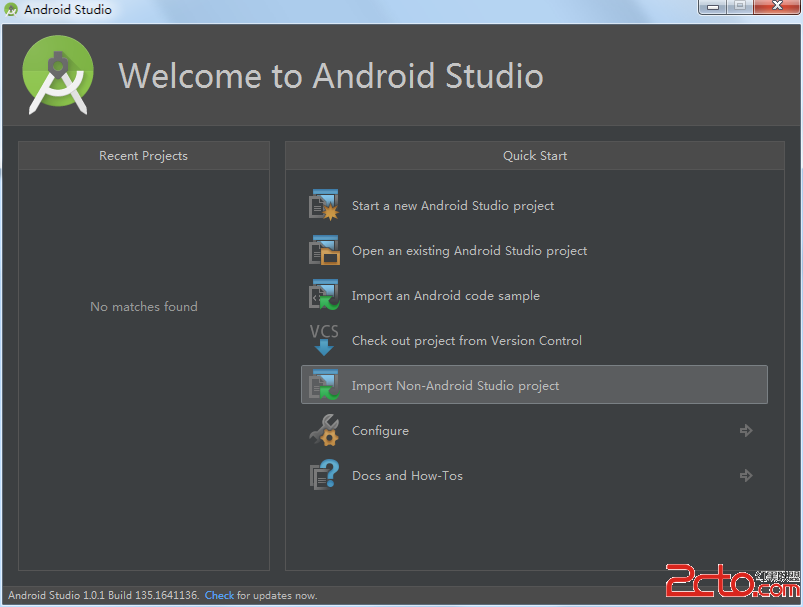Click the "No matches found" text
This screenshot has height=607, width=803.
[x=144, y=306]
